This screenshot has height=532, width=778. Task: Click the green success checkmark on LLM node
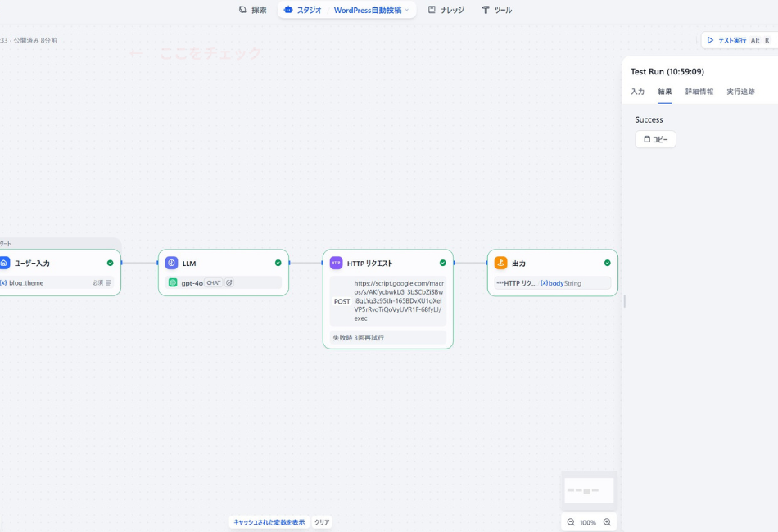(x=278, y=263)
